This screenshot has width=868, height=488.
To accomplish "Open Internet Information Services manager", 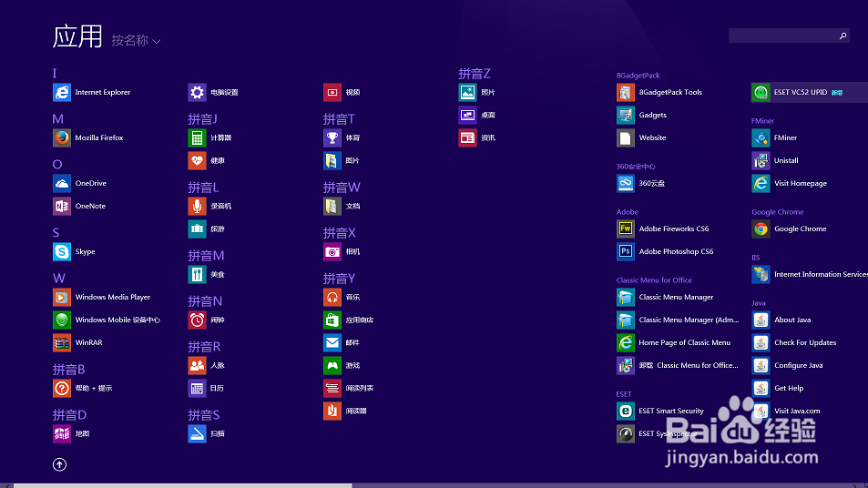I will click(x=810, y=274).
